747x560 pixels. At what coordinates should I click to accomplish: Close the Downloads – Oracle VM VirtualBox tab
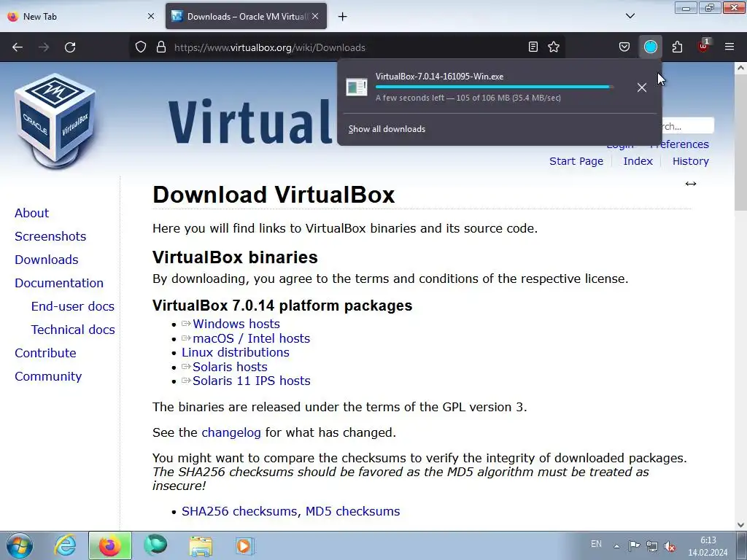click(315, 16)
